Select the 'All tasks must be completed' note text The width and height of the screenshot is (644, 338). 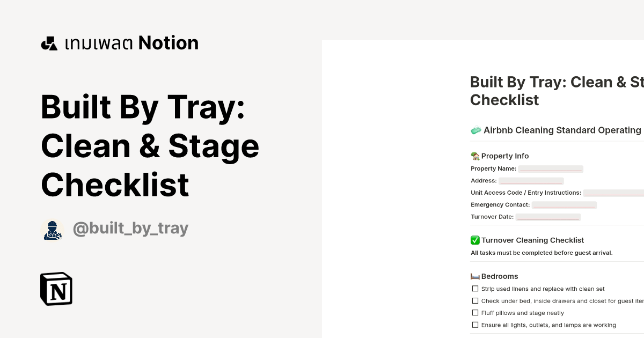tap(541, 253)
